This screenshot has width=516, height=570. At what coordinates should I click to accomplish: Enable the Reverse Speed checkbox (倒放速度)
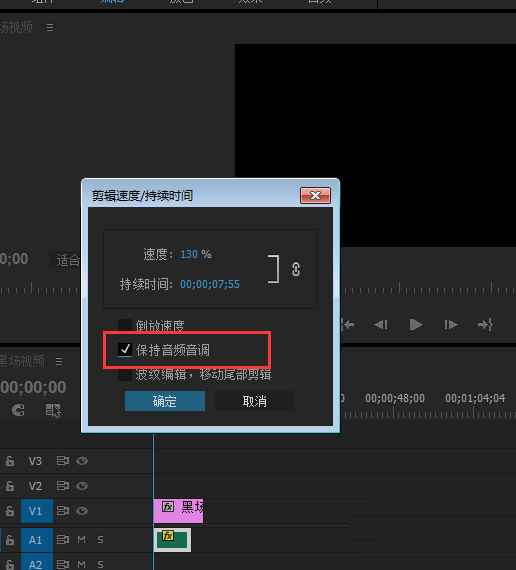coord(125,325)
